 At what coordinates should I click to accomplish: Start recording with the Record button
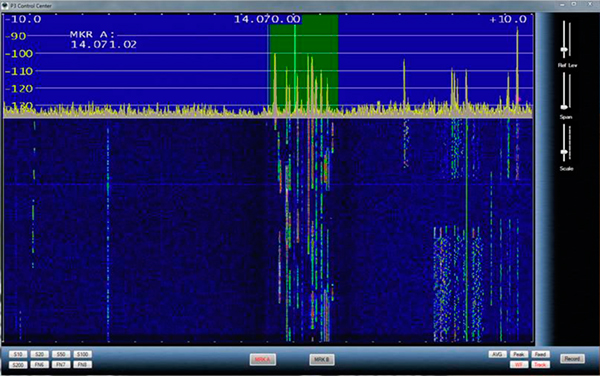point(572,359)
